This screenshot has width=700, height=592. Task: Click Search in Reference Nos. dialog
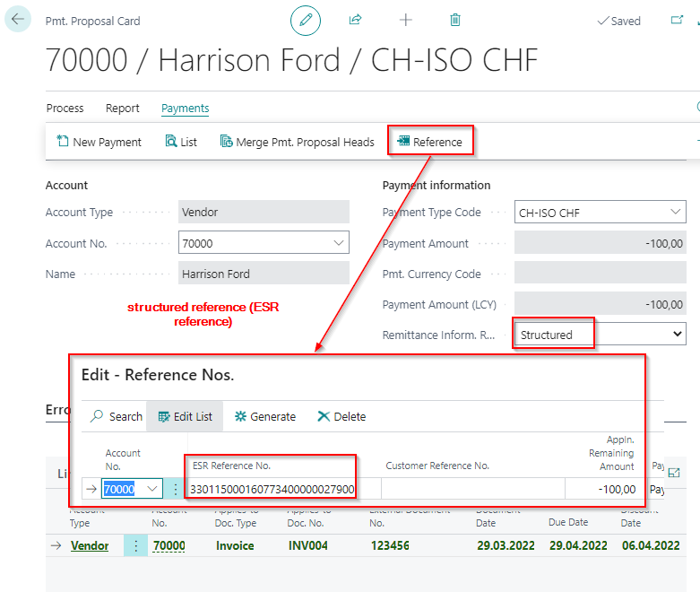(x=117, y=416)
